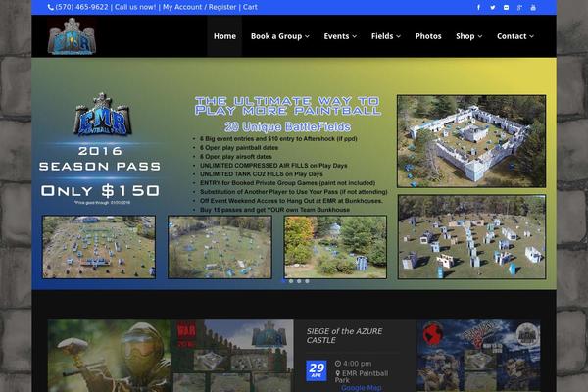588x392 pixels.
Task: Call the (570) 465-9622 phone link
Action: (x=81, y=7)
